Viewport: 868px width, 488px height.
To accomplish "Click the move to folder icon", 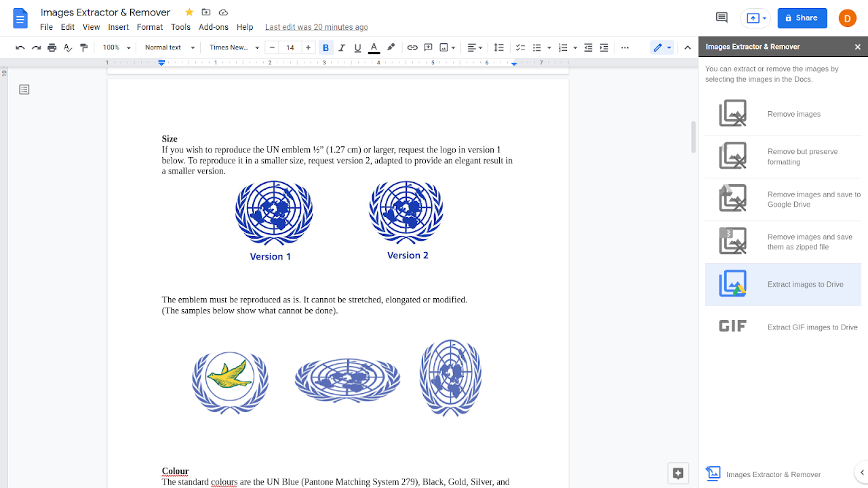I will pos(206,12).
